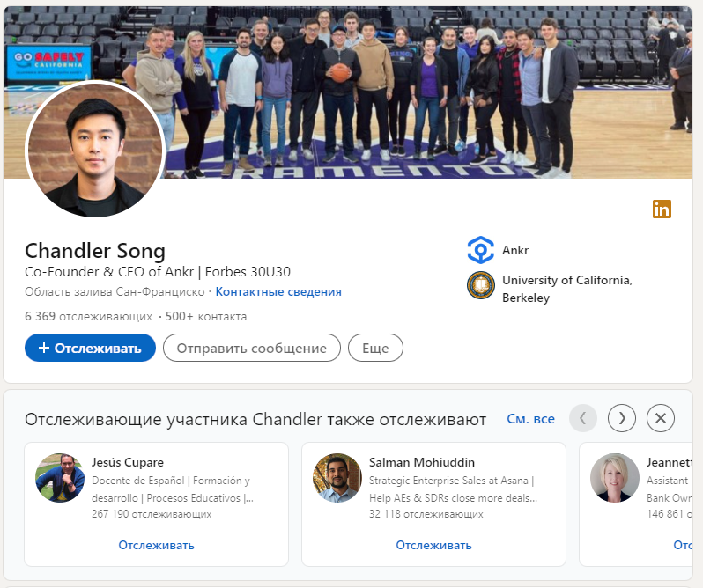The width and height of the screenshot is (703, 588).
Task: Click heading 'Отслеживающие участника Chandler также отслеживают'
Action: point(255,419)
